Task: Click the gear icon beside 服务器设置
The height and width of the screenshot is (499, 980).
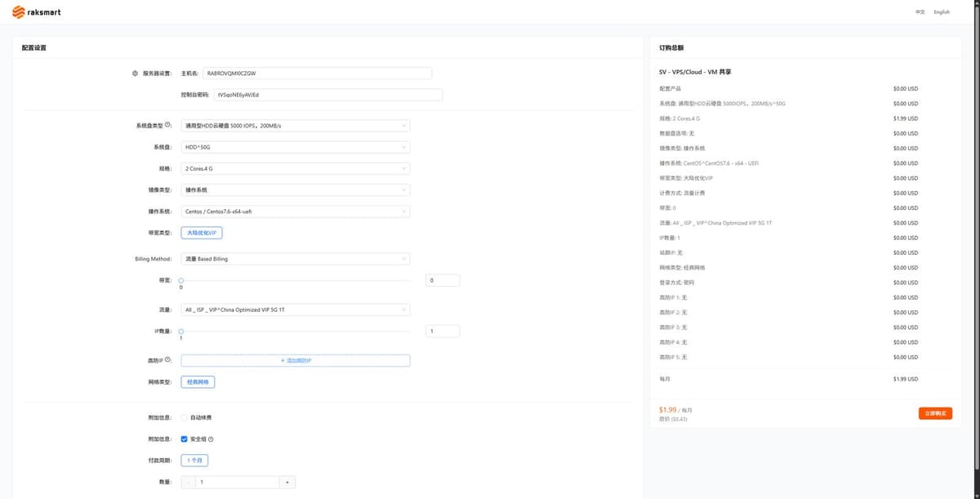Action: click(x=135, y=73)
